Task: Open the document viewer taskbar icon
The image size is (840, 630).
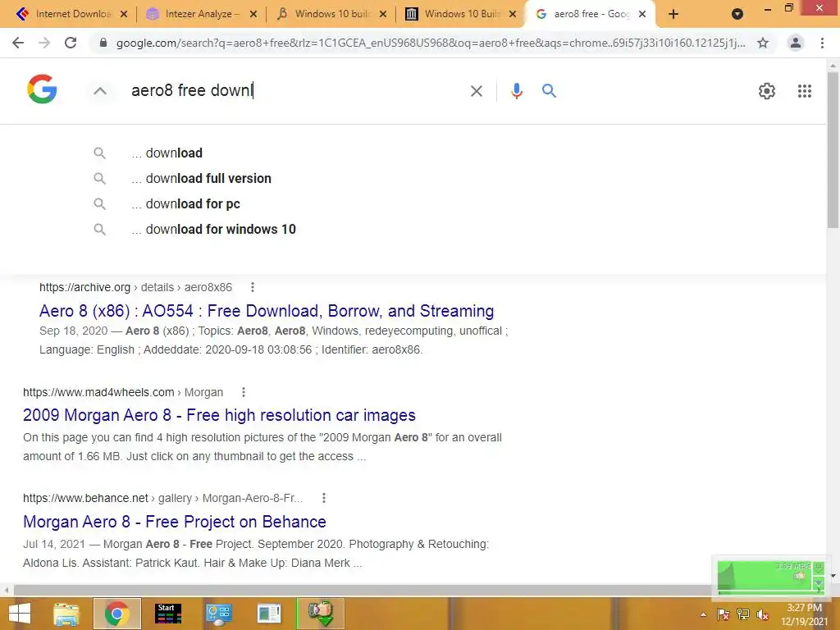Action: tap(269, 614)
